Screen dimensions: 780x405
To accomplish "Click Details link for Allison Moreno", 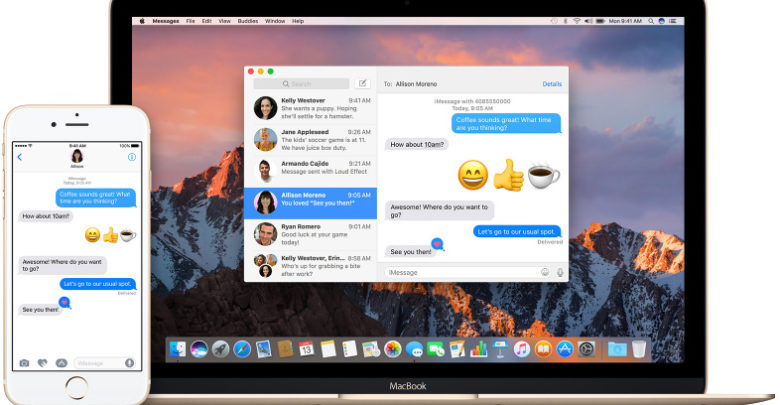I will (x=552, y=84).
